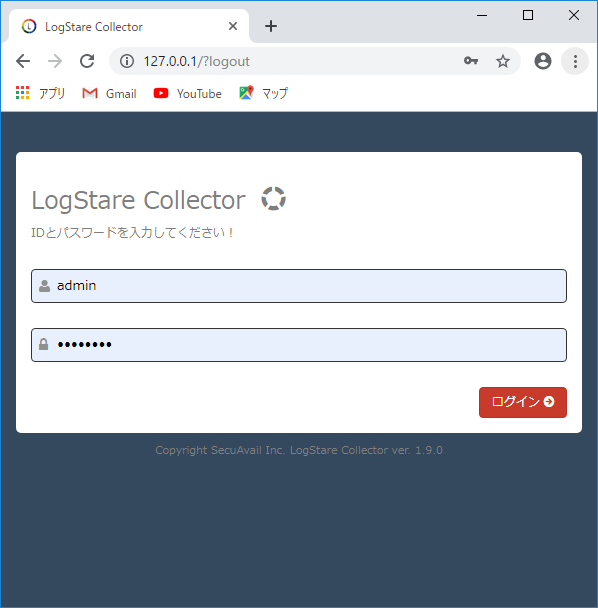The height and width of the screenshot is (608, 598).
Task: Open the マップ bookmark
Action: tap(264, 93)
